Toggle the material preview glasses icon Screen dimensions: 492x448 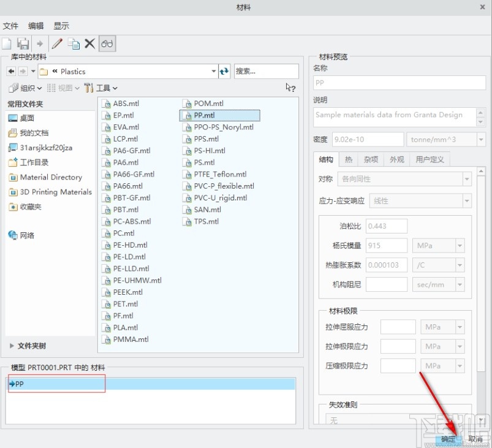(107, 44)
